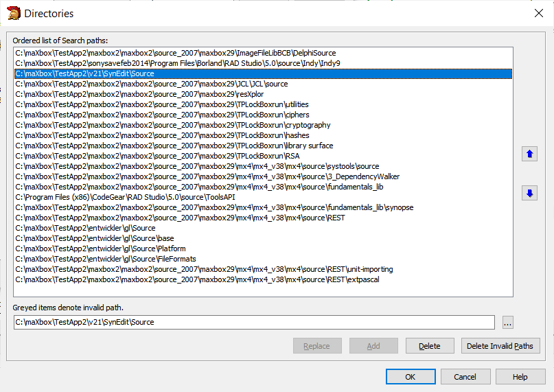The height and width of the screenshot is (392, 554).
Task: Close the Directories dialog window
Action: (538, 13)
